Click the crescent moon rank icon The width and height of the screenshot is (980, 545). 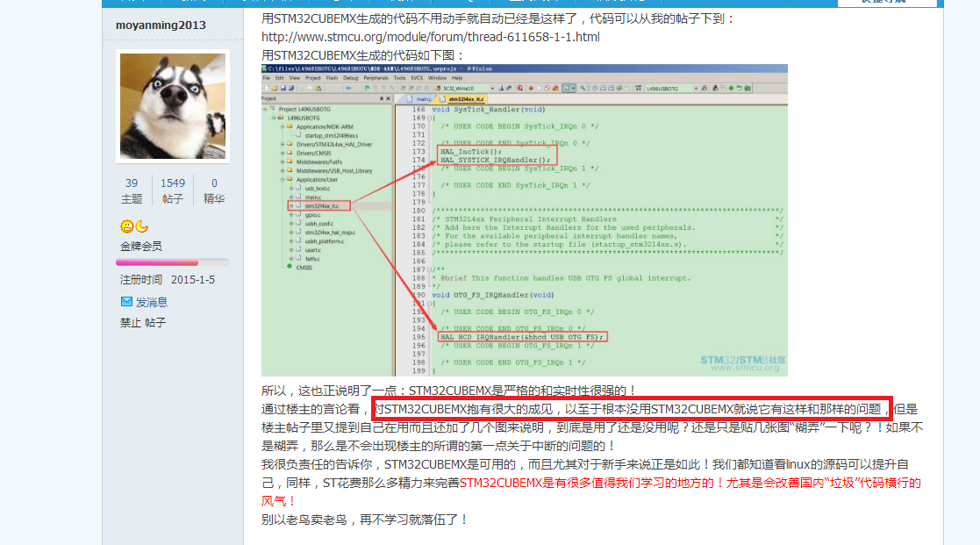click(x=142, y=226)
